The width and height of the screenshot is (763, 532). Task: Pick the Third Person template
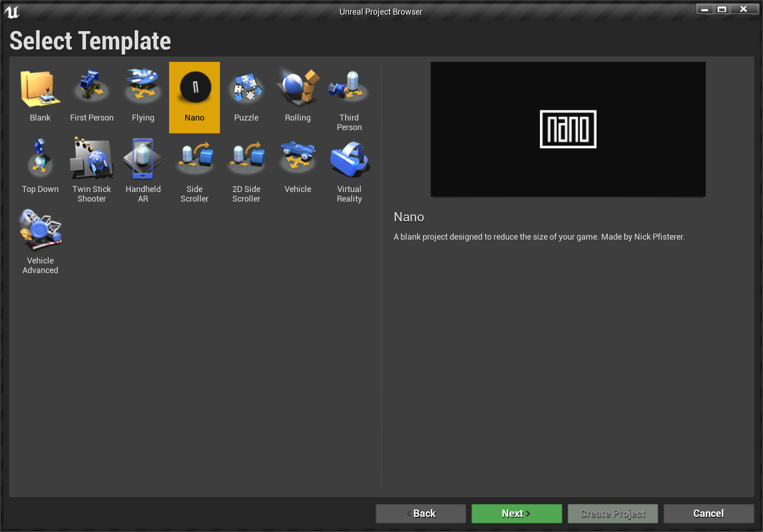point(349,98)
